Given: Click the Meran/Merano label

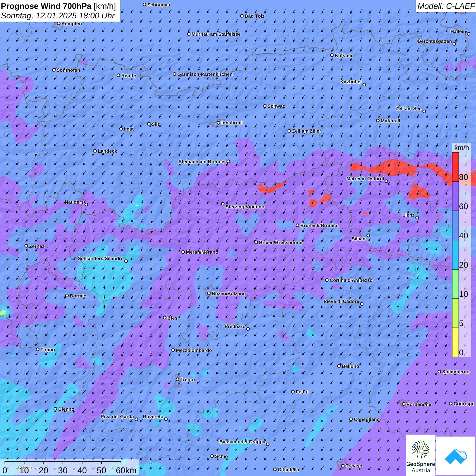Looking at the screenshot, I should coord(202,252).
